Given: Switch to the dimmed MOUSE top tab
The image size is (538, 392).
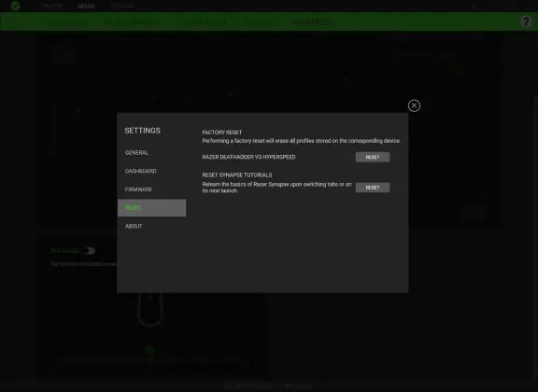Looking at the screenshot, I should [86, 7].
